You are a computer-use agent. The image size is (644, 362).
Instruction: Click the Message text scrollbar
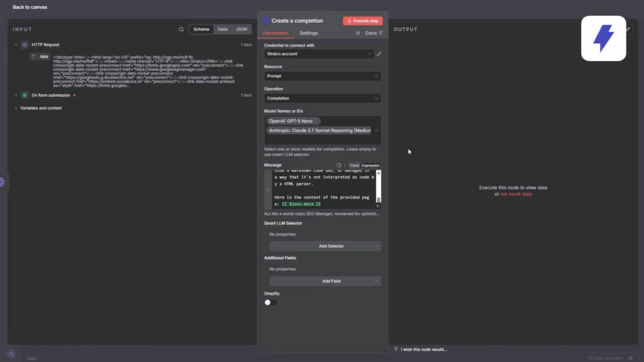378,190
